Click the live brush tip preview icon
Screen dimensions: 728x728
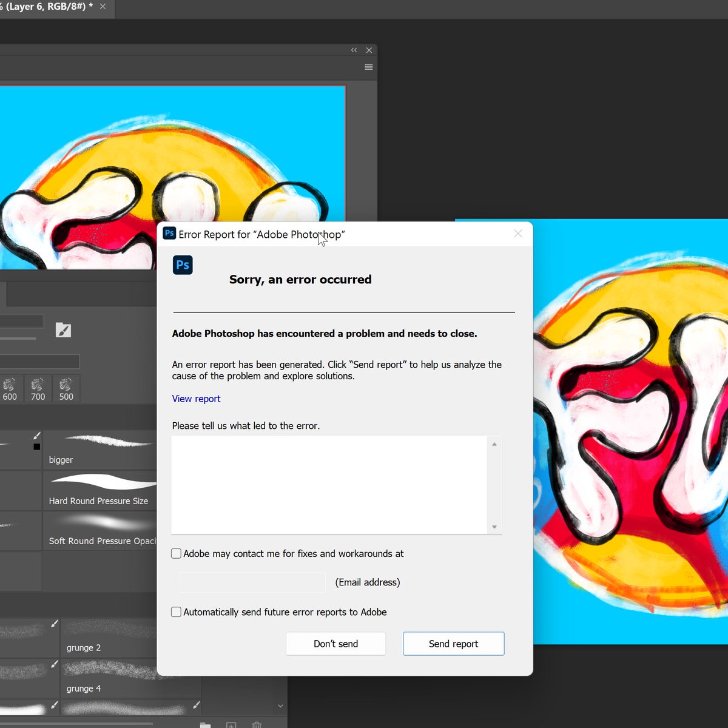point(63,330)
